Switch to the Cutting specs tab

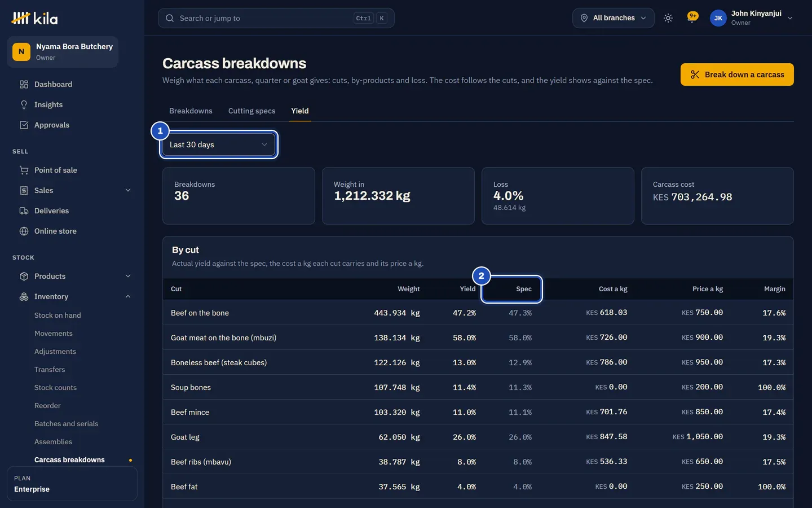click(x=251, y=111)
